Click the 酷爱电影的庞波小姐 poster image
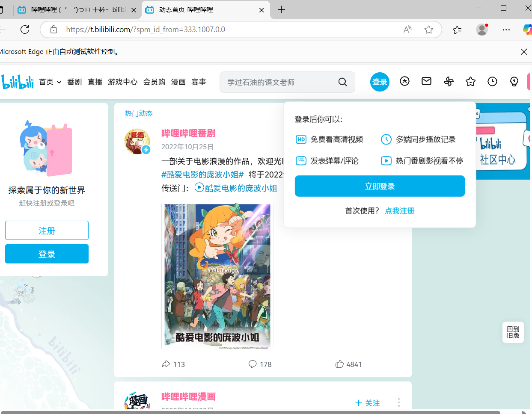Screen dimensions: 532x414 (217, 276)
